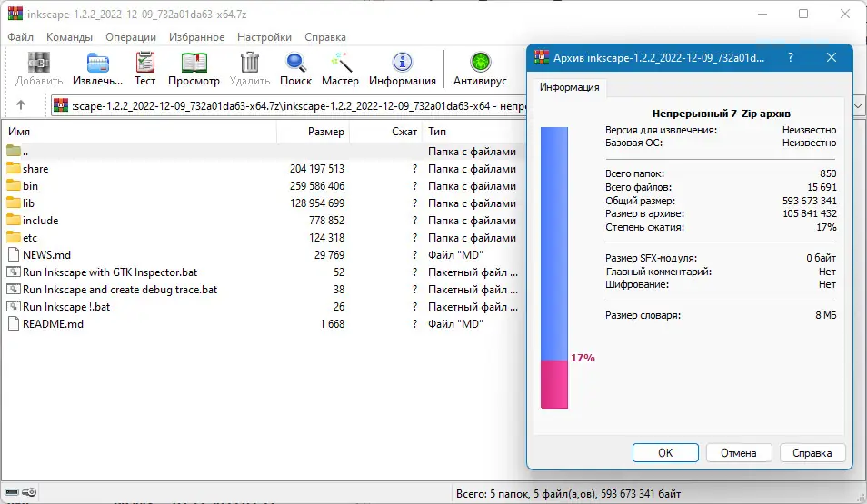Click the bin size value 259 586 406
867x504 pixels.
pos(317,185)
